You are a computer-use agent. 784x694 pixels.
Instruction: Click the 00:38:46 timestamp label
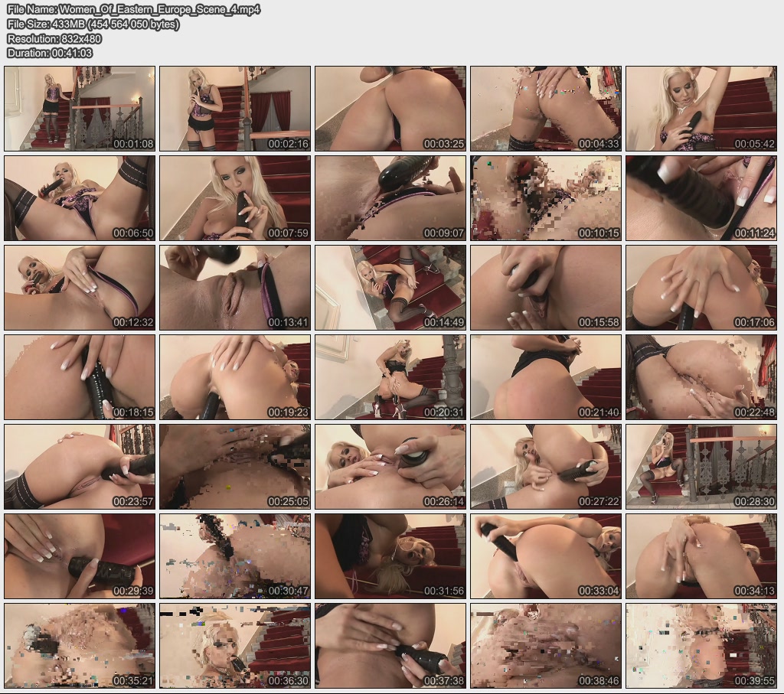[599, 681]
